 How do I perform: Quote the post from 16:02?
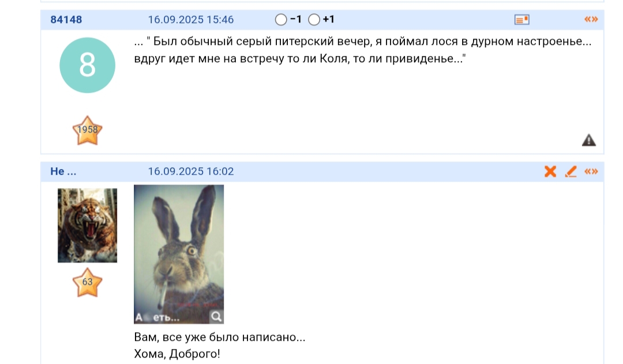[x=591, y=171]
